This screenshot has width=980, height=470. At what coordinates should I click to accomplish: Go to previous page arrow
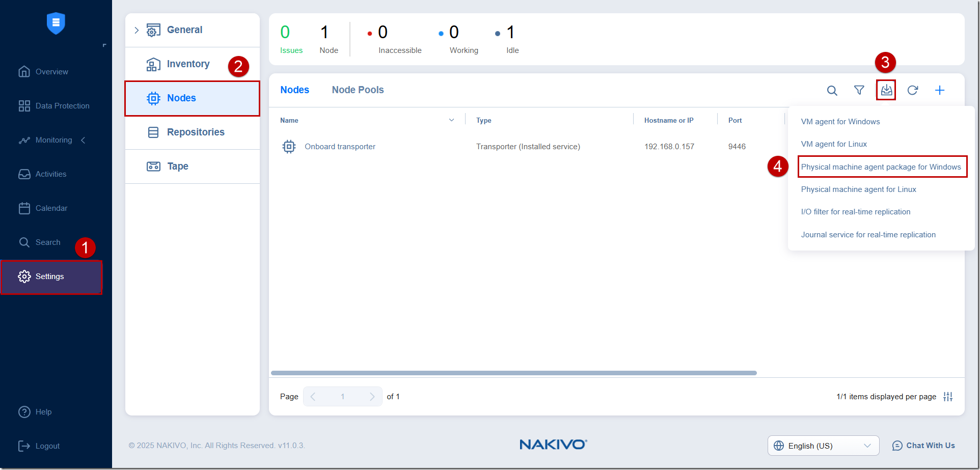click(x=313, y=397)
